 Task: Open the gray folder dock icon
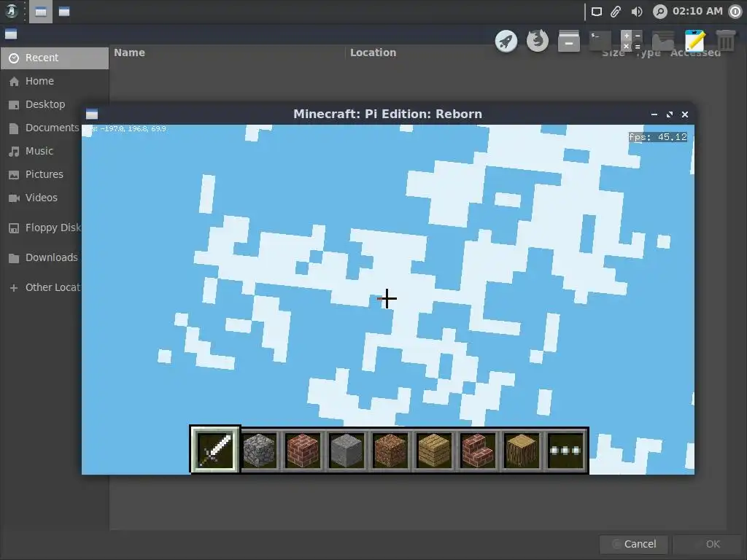point(663,41)
